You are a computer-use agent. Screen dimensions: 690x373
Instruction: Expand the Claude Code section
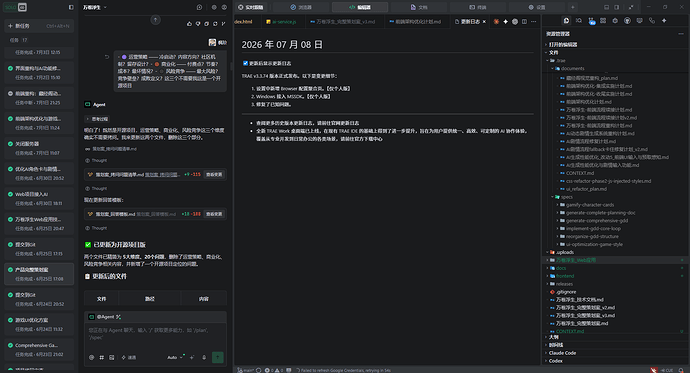coord(562,353)
